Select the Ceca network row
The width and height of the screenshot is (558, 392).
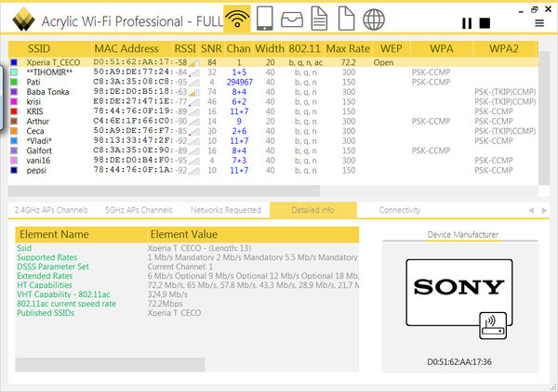pyautogui.click(x=272, y=131)
